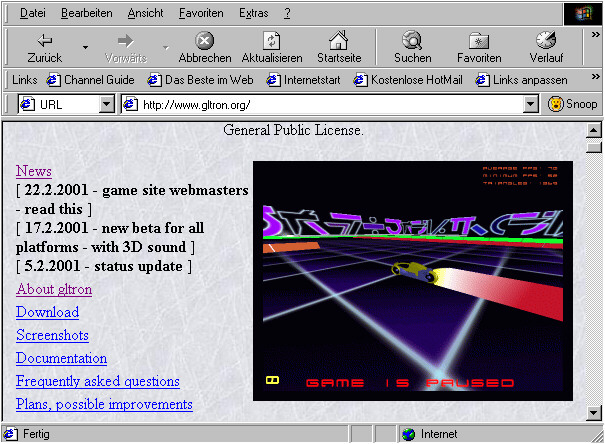
Task: Open the Suchen search panel
Action: 412,41
